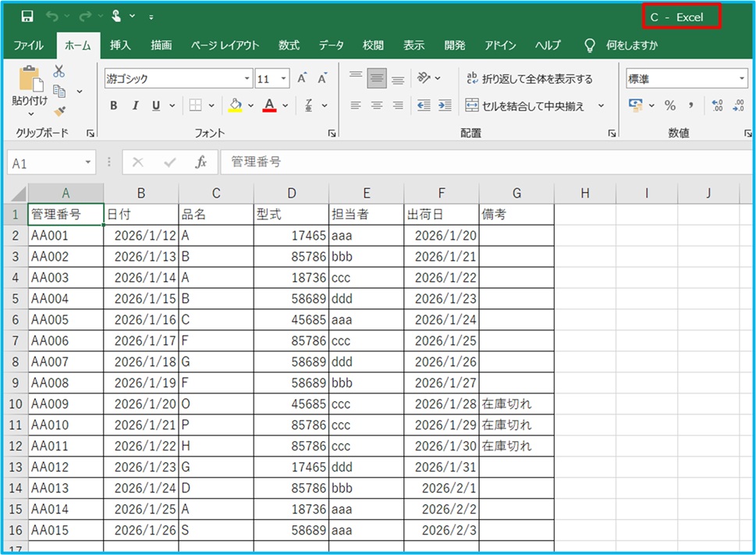756x555 pixels.
Task: Open the データ ribbon tab
Action: coord(331,45)
